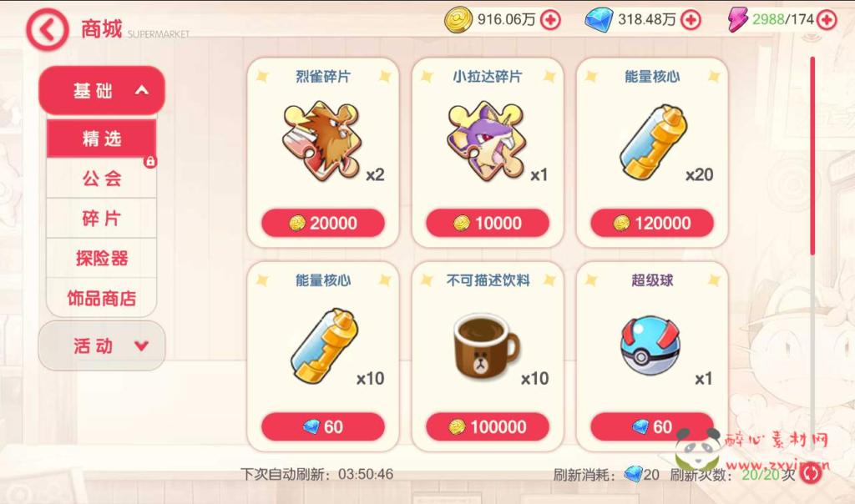Tap the 烈雀碎片 puzzle piece icon

(x=322, y=140)
